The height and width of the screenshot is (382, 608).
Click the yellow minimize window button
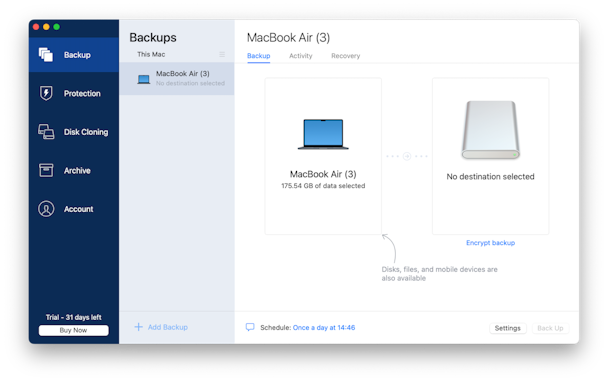(46, 27)
